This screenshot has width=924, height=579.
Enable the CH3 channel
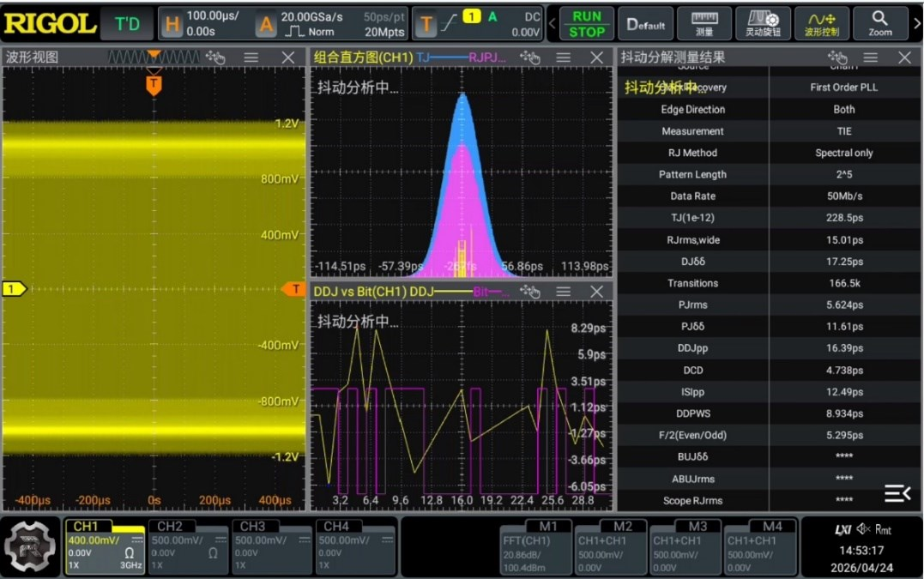[271, 546]
